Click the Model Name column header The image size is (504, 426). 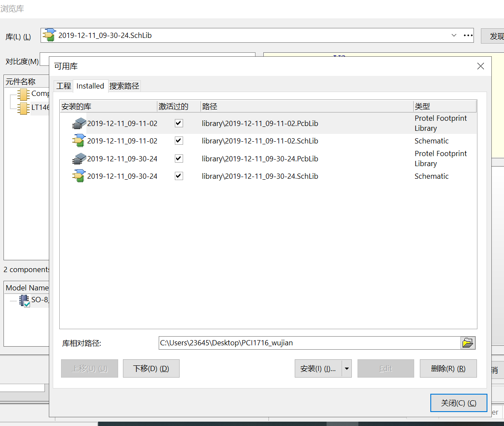[x=27, y=288]
